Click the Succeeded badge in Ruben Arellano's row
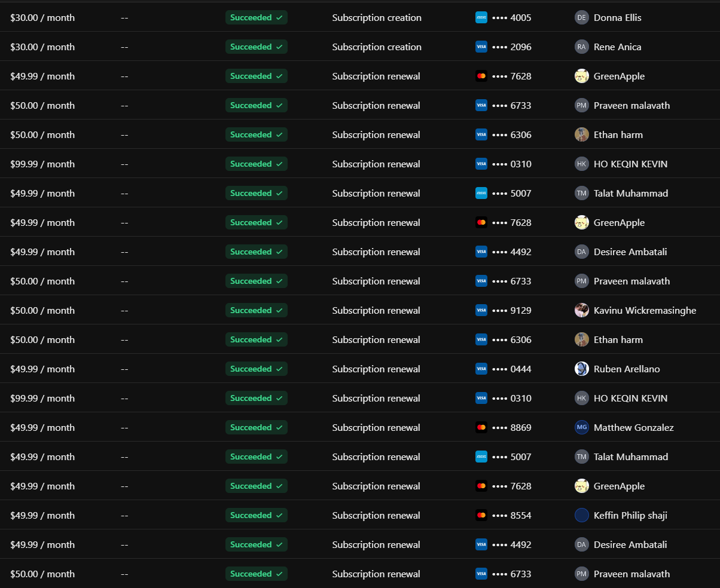Viewport: 720px width, 588px height. [x=257, y=369]
